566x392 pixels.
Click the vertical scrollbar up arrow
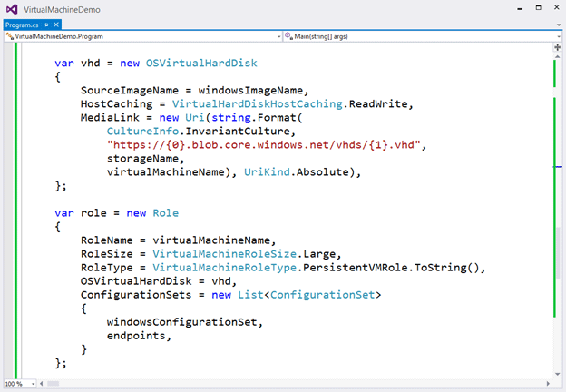(557, 56)
